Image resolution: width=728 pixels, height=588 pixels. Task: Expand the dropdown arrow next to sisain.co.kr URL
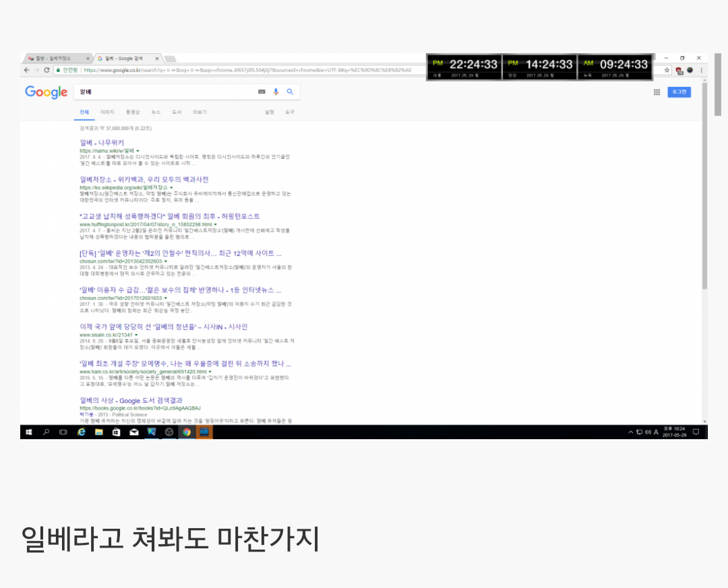(136, 335)
